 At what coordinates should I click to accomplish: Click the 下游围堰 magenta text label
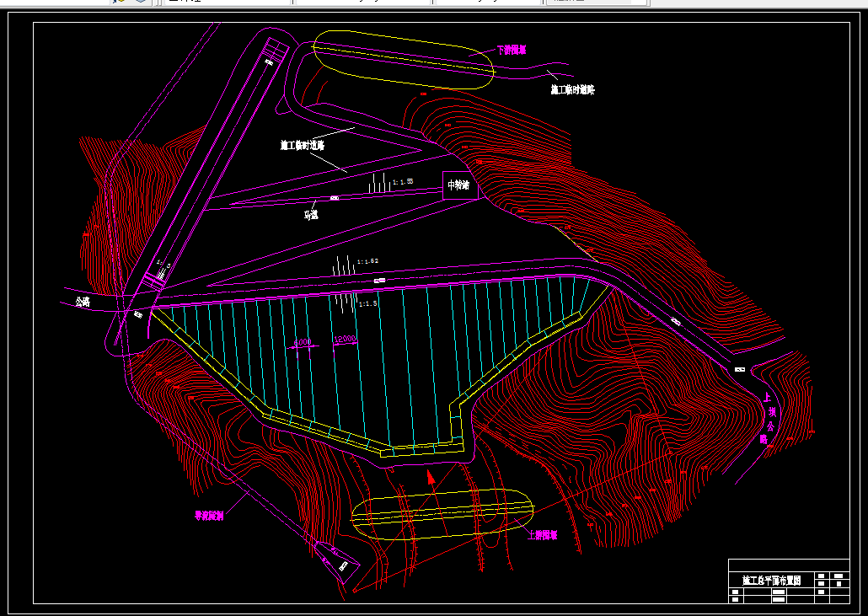[x=511, y=51]
